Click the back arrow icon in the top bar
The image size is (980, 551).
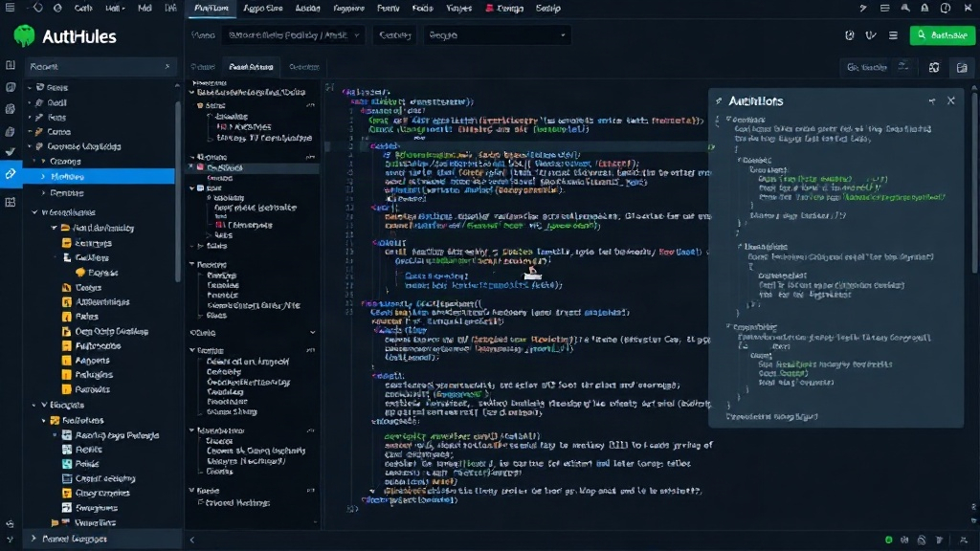[38, 8]
